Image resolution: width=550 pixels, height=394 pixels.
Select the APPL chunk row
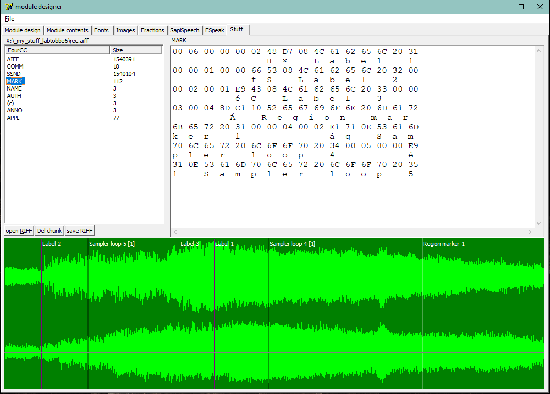pos(83,118)
